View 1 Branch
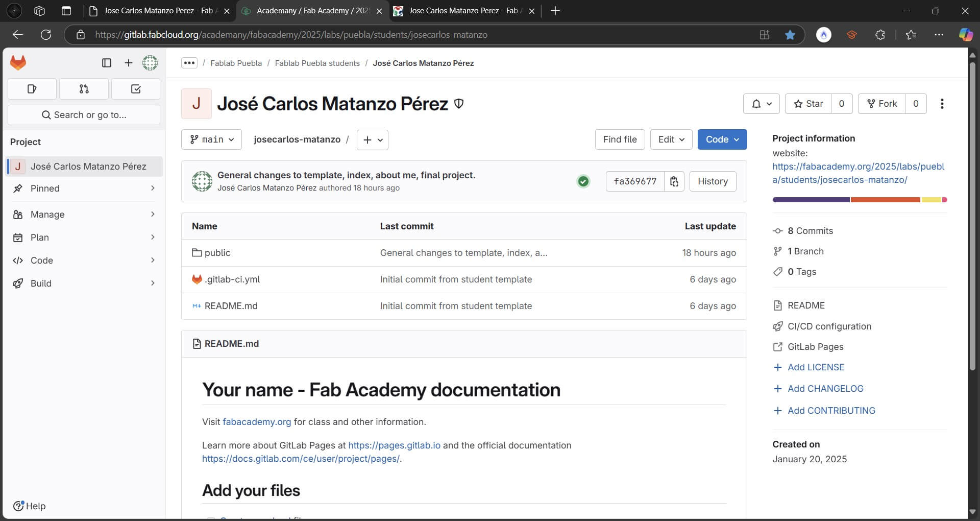This screenshot has height=521, width=980. [805, 251]
